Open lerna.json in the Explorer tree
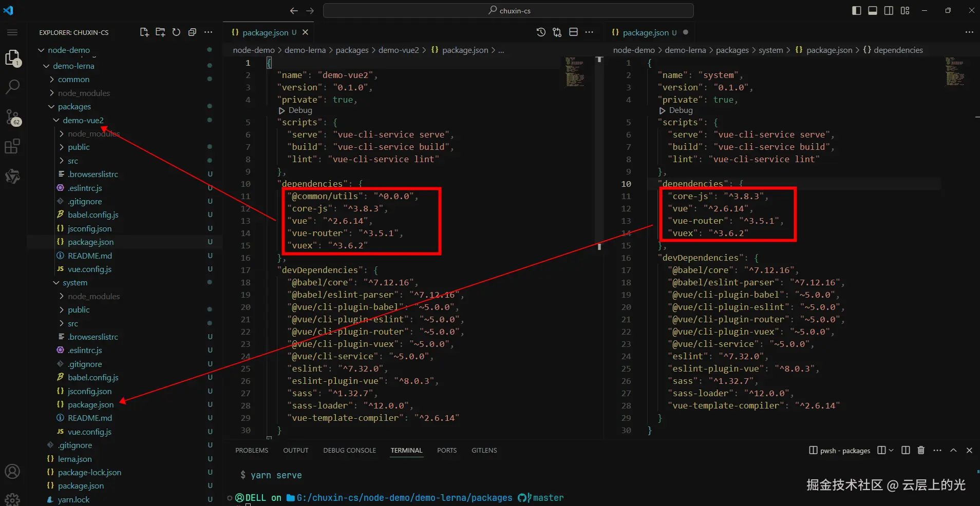 point(75,459)
